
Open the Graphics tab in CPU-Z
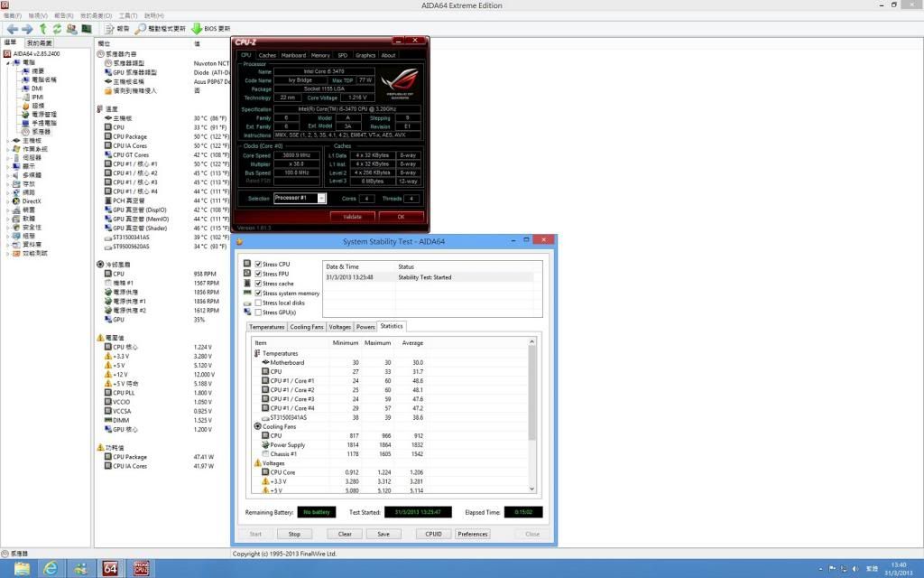coord(365,55)
